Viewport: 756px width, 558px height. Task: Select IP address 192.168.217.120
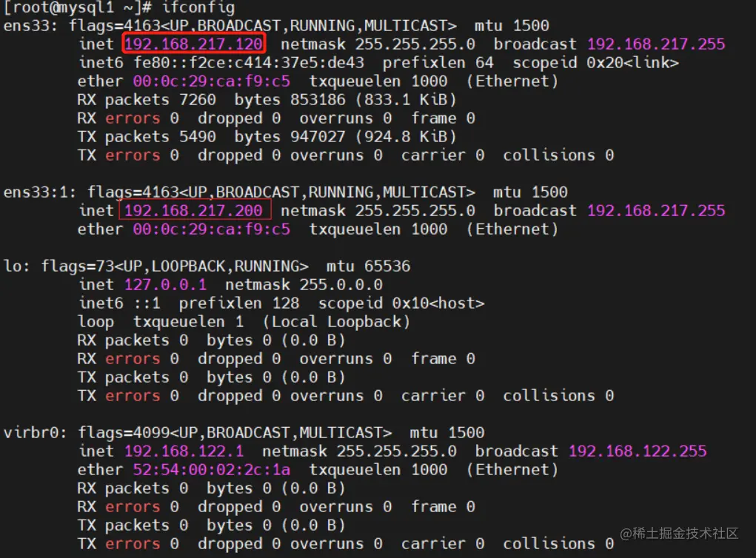[193, 44]
